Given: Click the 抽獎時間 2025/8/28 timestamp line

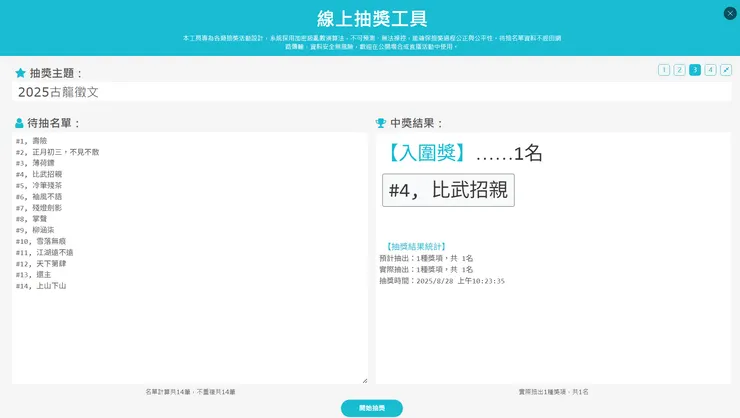Looking at the screenshot, I should click(442, 281).
